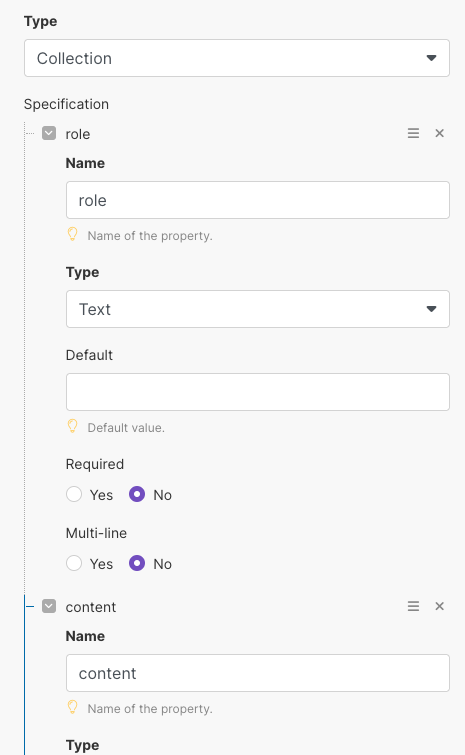Image resolution: width=465 pixels, height=755 pixels.
Task: Focus the empty Default value field
Action: pos(258,392)
